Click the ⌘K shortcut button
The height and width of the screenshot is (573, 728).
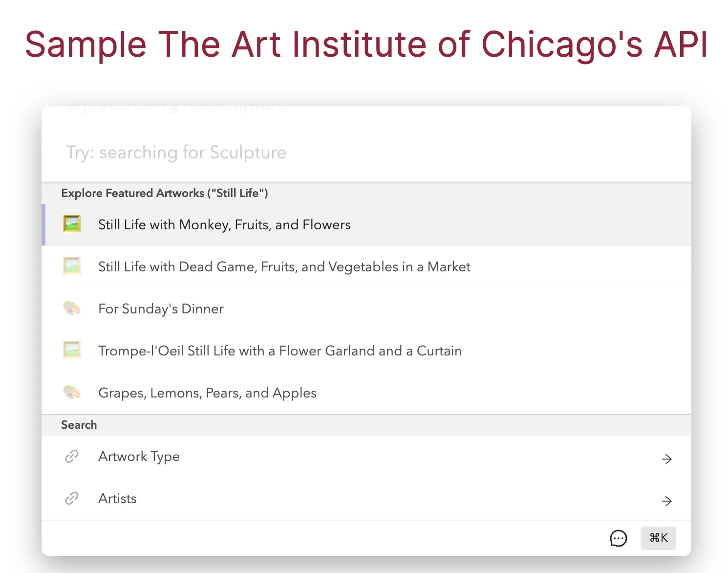tap(658, 538)
